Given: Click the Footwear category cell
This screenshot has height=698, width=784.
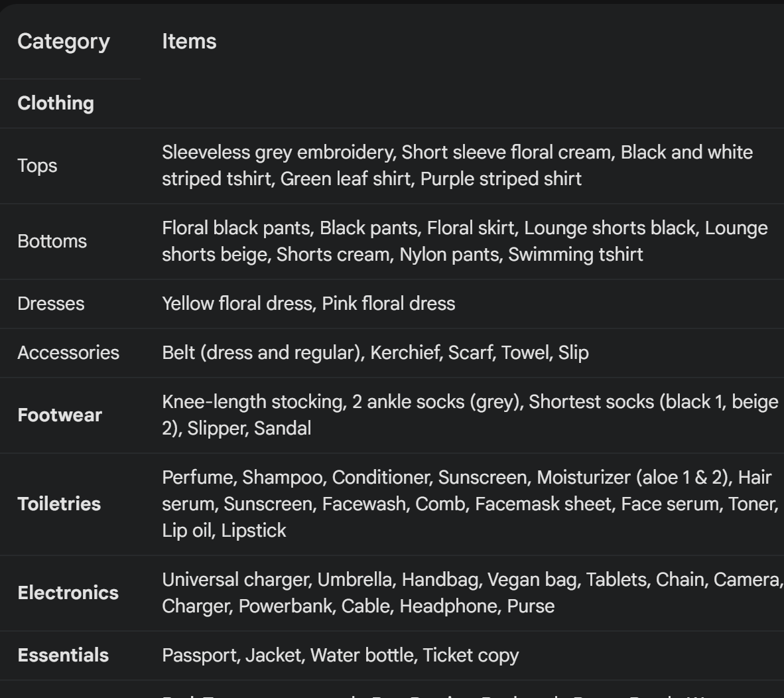Looking at the screenshot, I should pyautogui.click(x=60, y=415).
